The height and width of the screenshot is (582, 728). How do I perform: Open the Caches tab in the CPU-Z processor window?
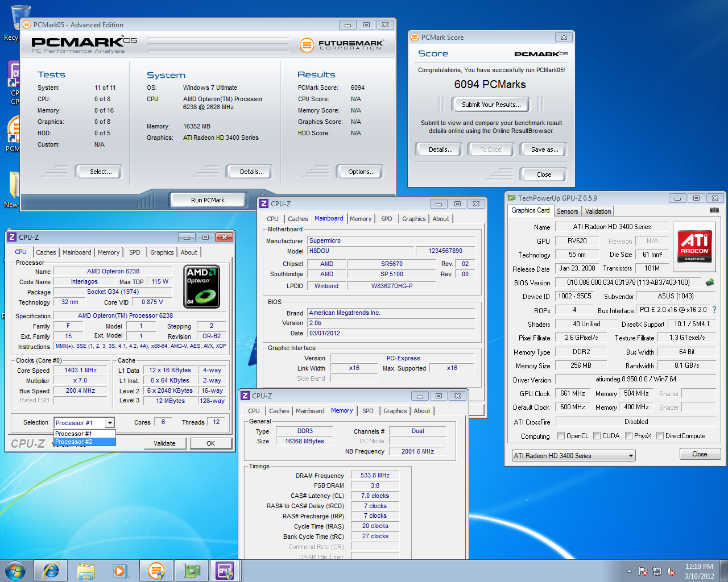46,252
